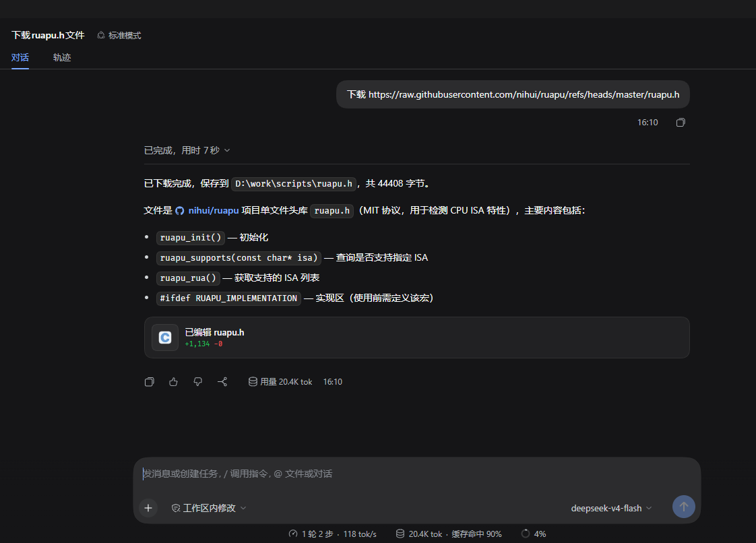
Task: Switch to the 轨迹 tab
Action: point(62,57)
